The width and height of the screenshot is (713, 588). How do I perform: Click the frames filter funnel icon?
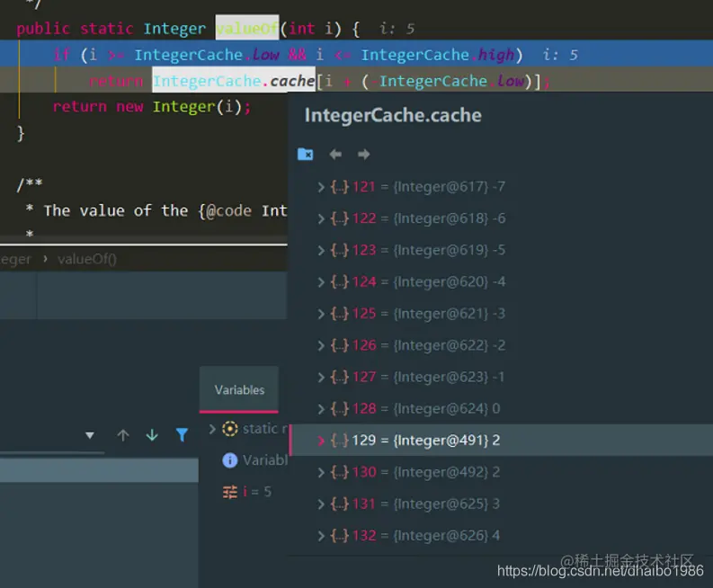[182, 435]
